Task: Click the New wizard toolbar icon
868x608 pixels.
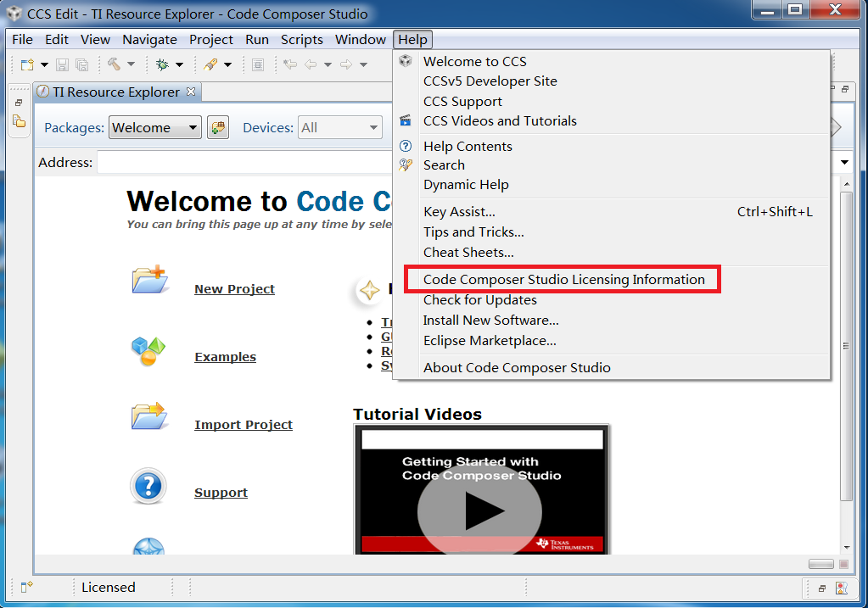Action: pyautogui.click(x=27, y=64)
